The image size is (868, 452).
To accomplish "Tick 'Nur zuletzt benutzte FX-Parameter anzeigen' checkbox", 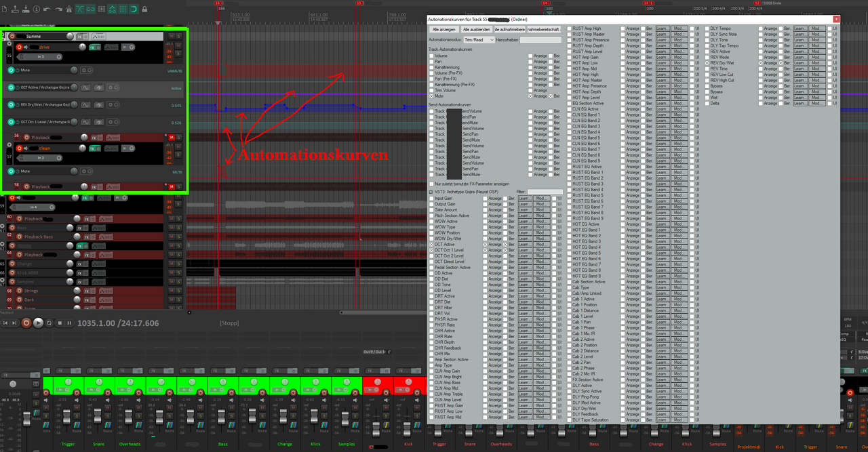I will [x=431, y=184].
